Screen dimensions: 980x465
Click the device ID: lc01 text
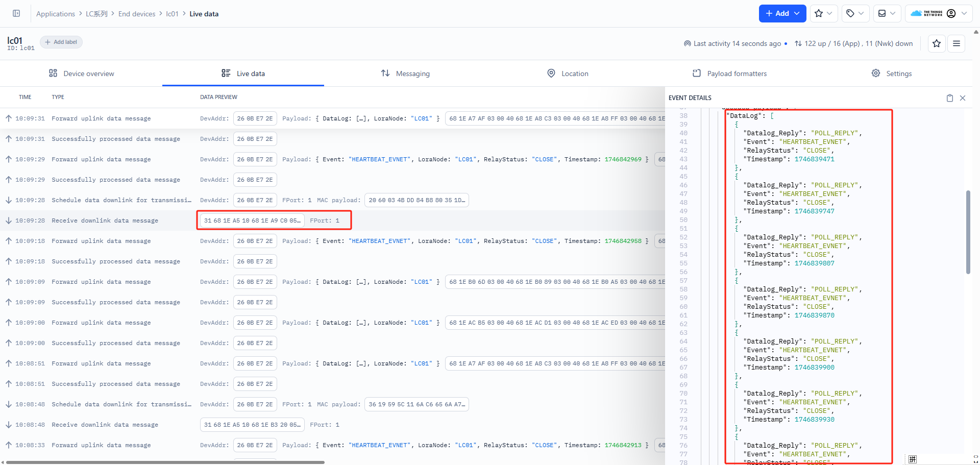click(21, 48)
